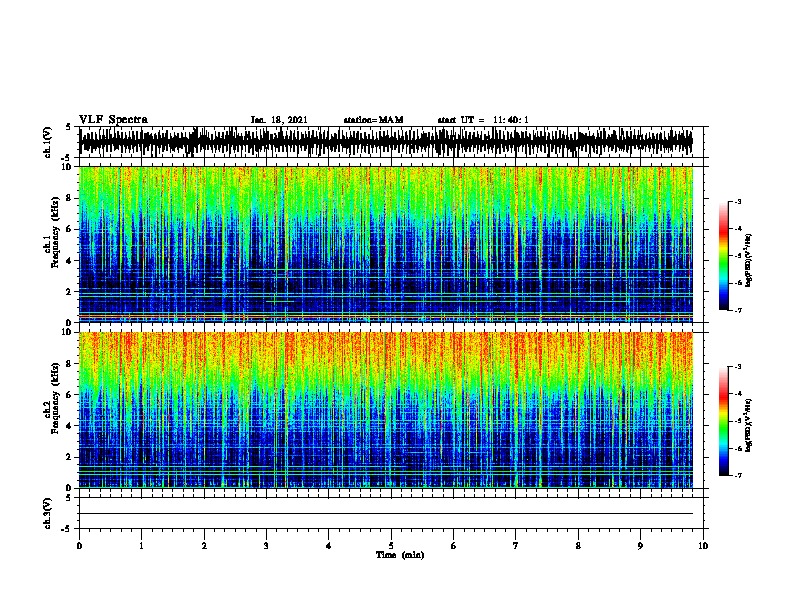Screen dimensions: 792x612
Task: Click the date "Jan. 18, 2021" in header
Action: point(279,120)
